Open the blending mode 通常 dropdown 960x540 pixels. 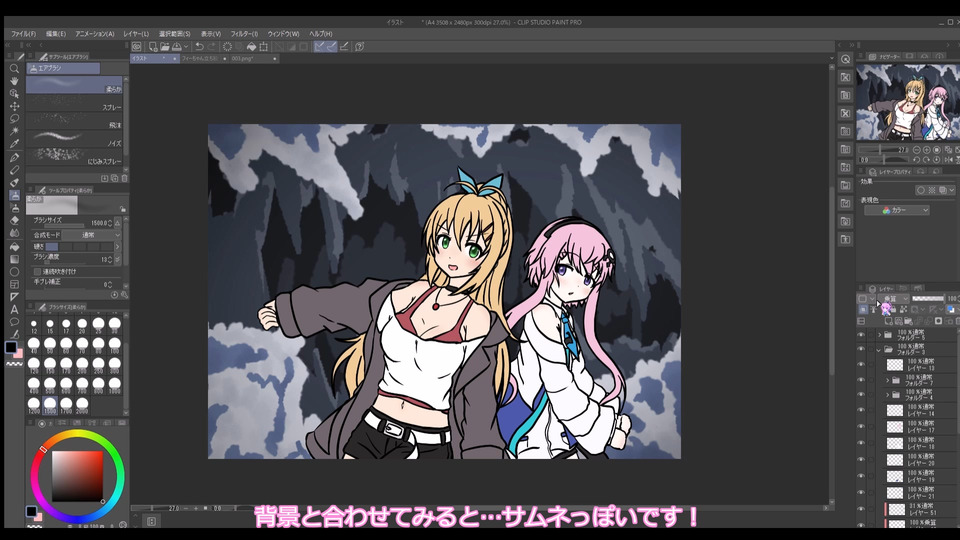point(92,235)
